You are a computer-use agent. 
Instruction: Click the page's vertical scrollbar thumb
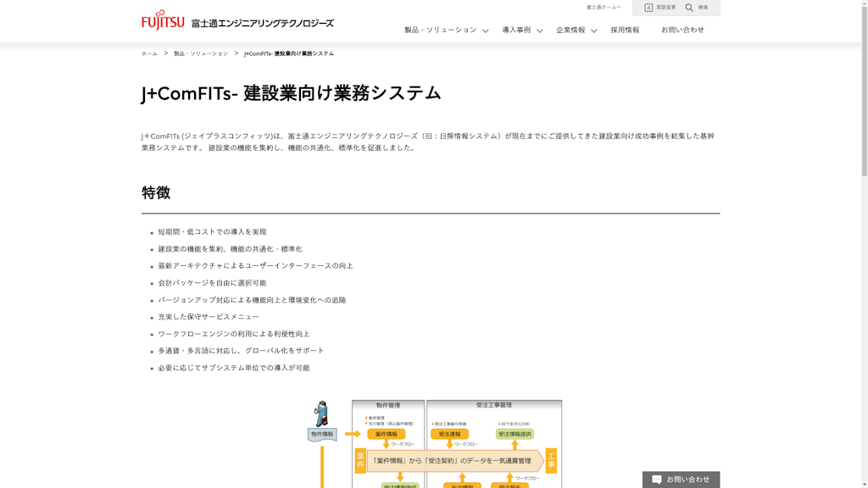tap(863, 93)
